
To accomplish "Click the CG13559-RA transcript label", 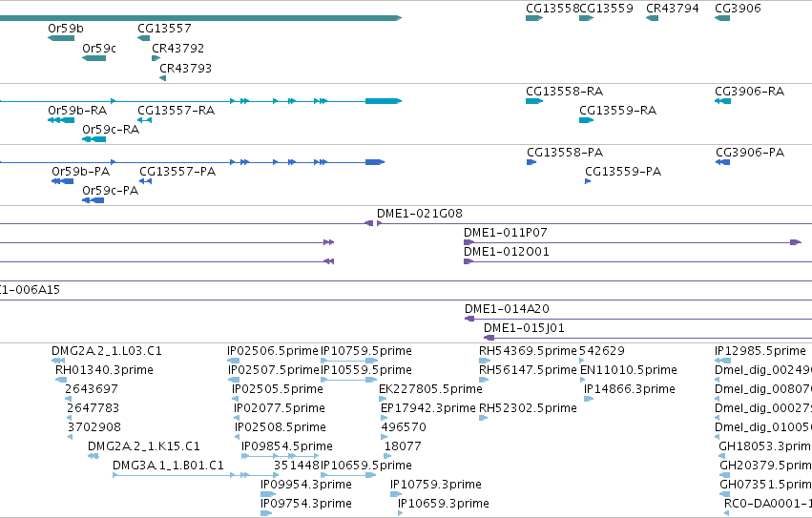I will (x=617, y=111).
